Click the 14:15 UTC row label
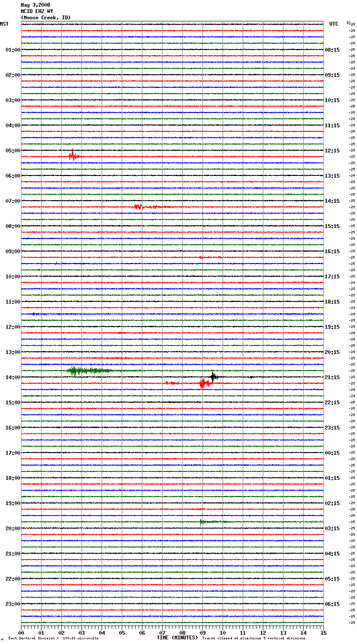 pyautogui.click(x=332, y=201)
